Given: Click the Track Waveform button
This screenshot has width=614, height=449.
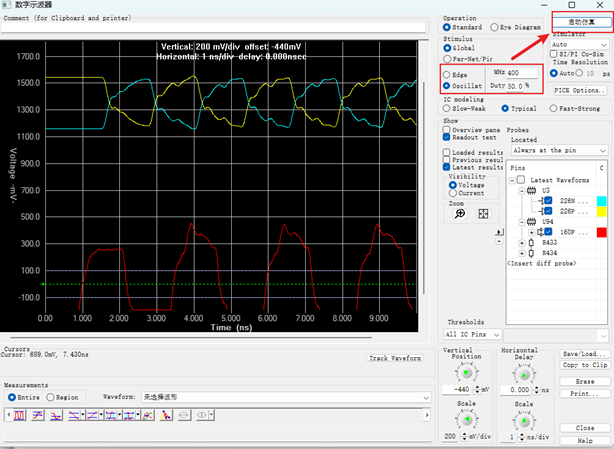Looking at the screenshot, I should click(393, 357).
